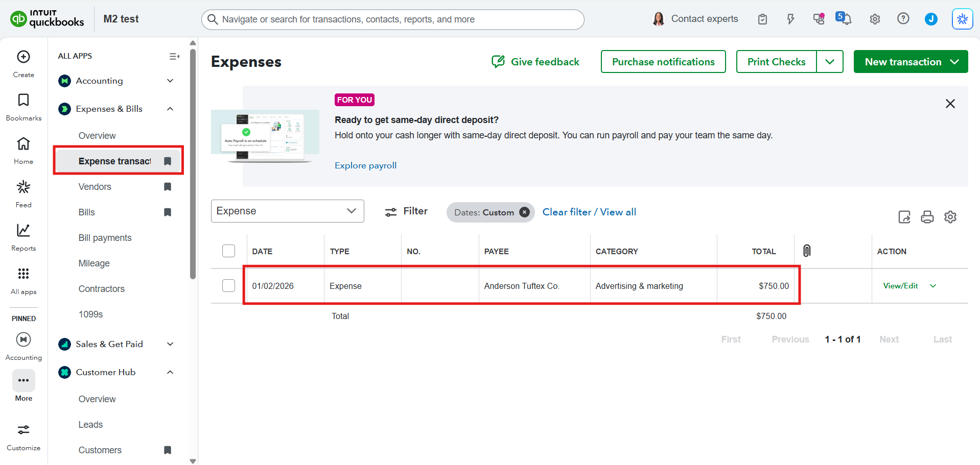Toggle the bookmark on Vendors
980x465 pixels.
click(x=168, y=187)
